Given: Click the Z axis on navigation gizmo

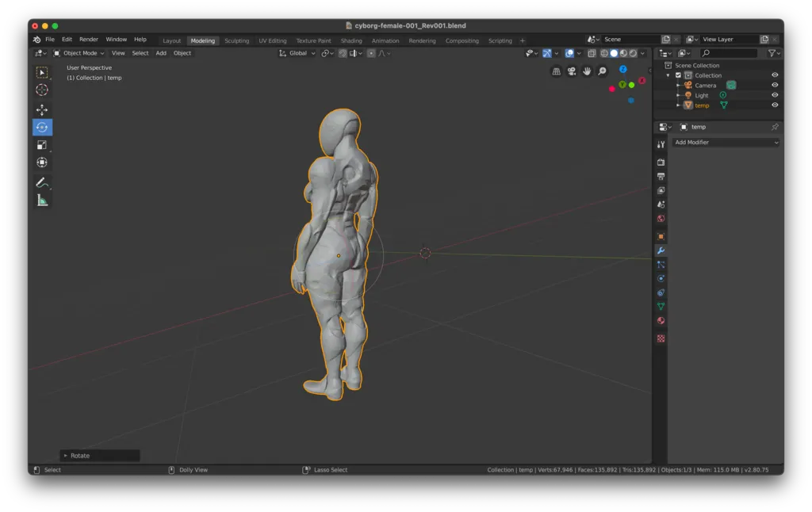Looking at the screenshot, I should point(623,70).
